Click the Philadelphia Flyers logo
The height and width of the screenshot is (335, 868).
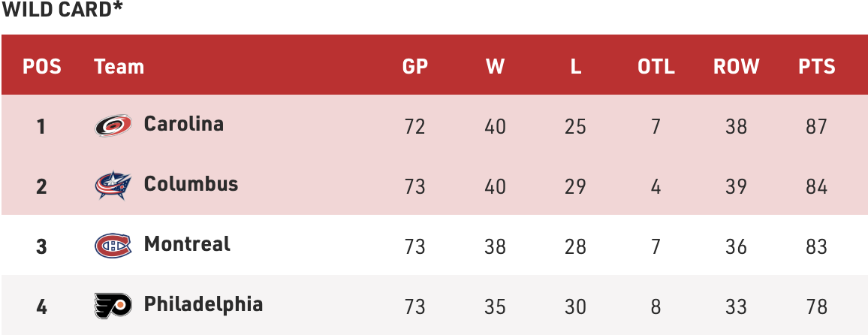point(113,305)
